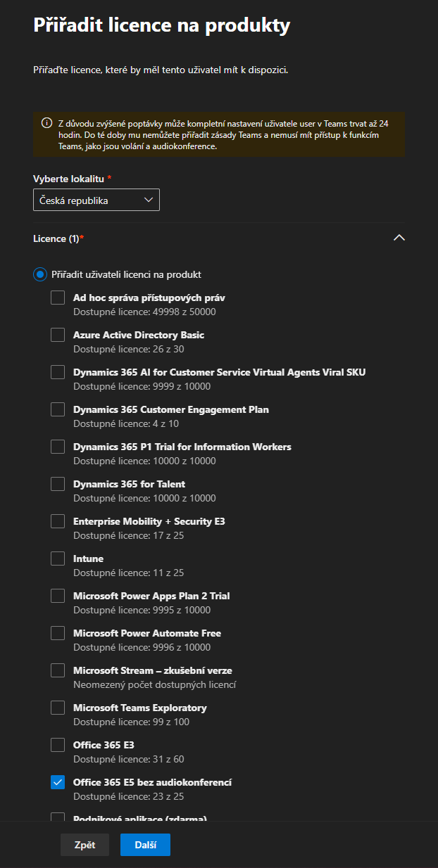The height and width of the screenshot is (868, 438).
Task: Enable Dynamics 365 for Talent license
Action: point(58,484)
